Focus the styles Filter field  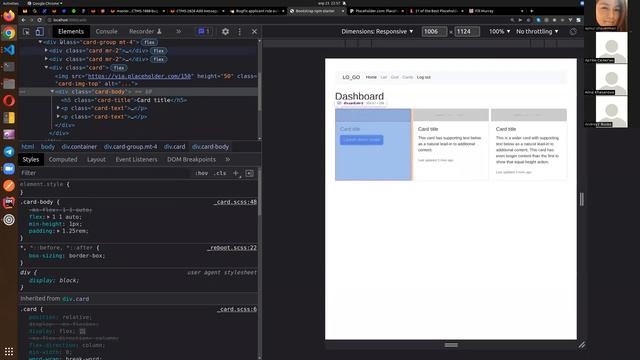point(104,173)
